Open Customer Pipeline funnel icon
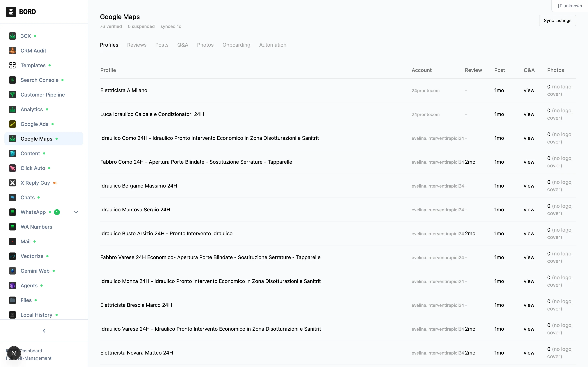Image resolution: width=588 pixels, height=367 pixels. tap(12, 95)
